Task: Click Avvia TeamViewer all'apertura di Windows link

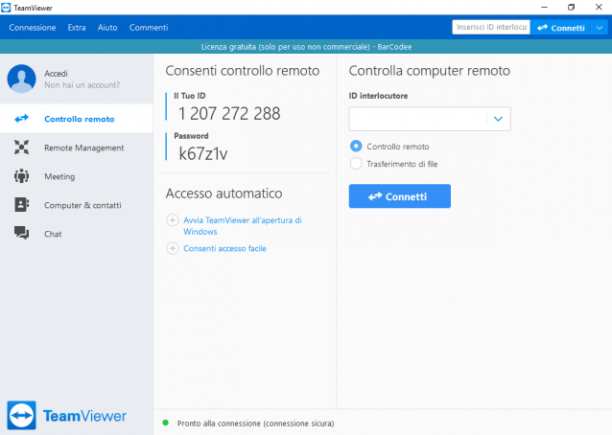Action: point(242,225)
